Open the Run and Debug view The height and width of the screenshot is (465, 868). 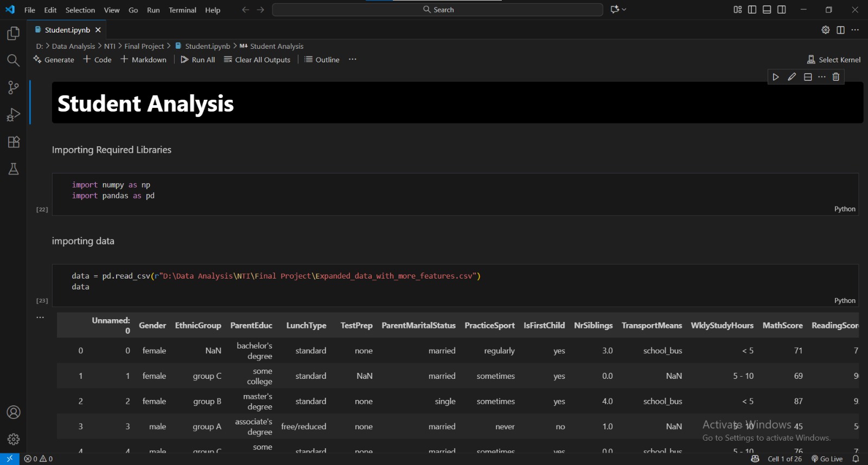14,115
